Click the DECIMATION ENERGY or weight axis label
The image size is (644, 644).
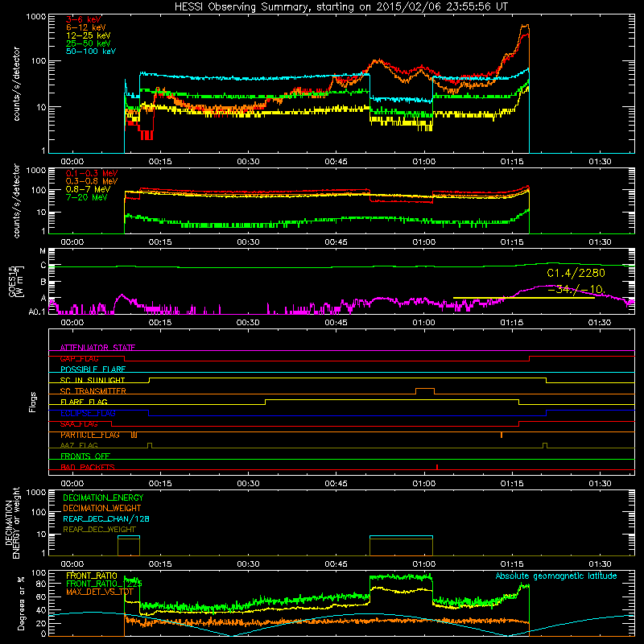[12, 522]
